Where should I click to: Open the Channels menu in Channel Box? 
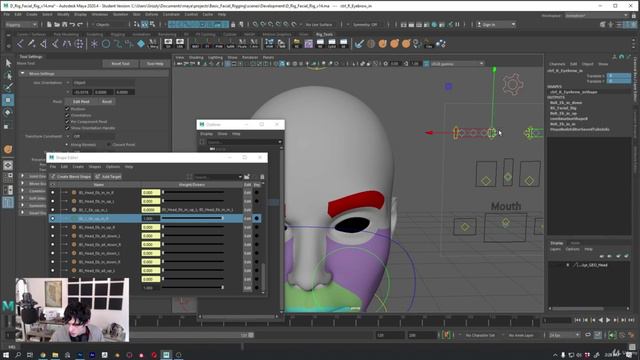click(557, 64)
